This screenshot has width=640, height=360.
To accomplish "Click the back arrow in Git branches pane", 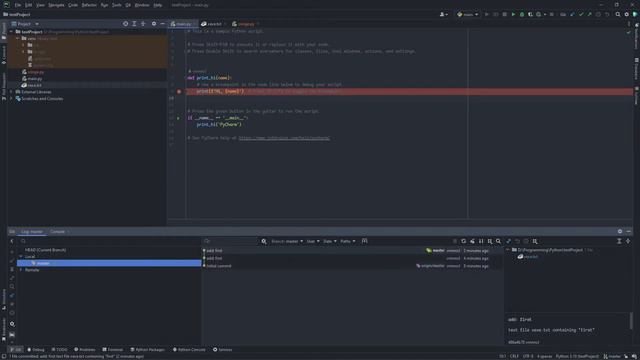I will click(x=12, y=241).
